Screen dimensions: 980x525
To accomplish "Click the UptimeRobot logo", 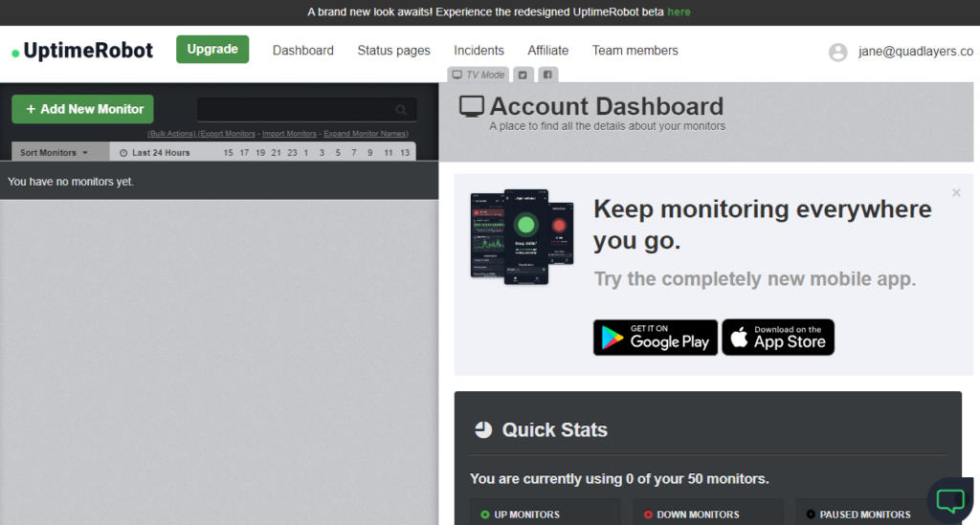I will [82, 51].
